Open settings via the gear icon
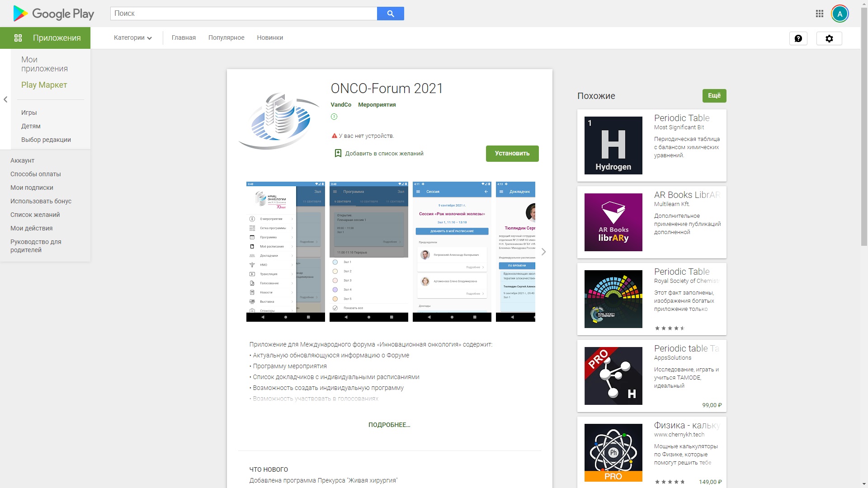 click(x=829, y=38)
